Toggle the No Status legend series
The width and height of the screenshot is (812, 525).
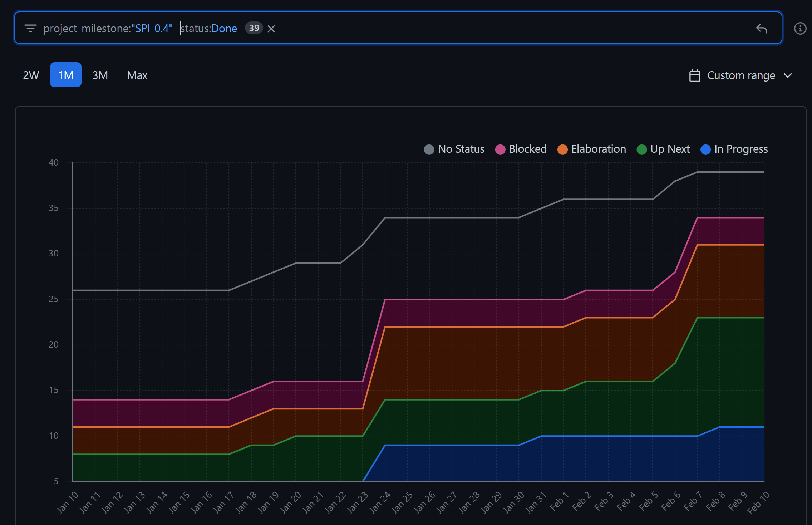point(454,149)
